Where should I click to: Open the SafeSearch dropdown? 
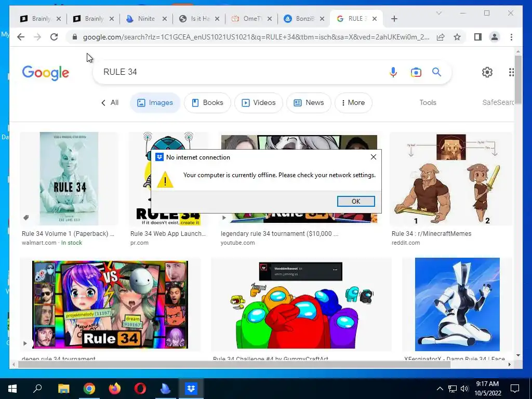click(x=498, y=102)
